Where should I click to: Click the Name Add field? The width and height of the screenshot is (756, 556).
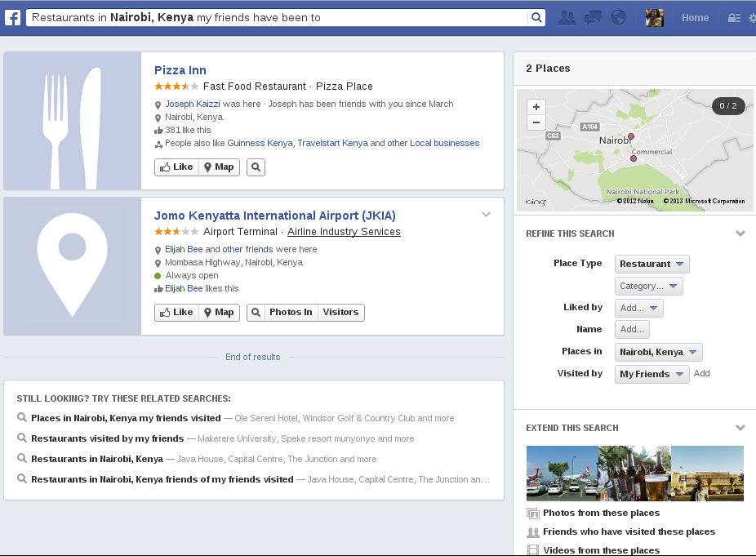point(632,330)
